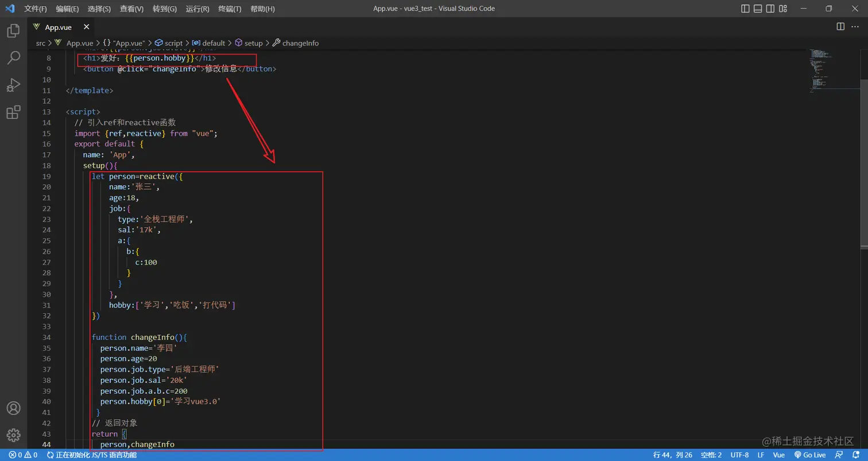Image resolution: width=868 pixels, height=461 pixels.
Task: Open 运行(R) menu
Action: click(x=197, y=9)
